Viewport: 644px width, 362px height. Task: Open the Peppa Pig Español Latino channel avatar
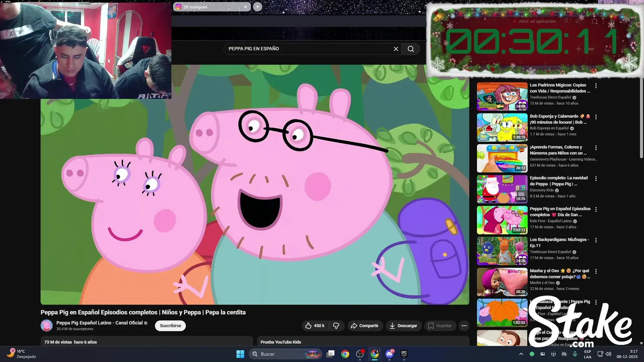click(47, 325)
